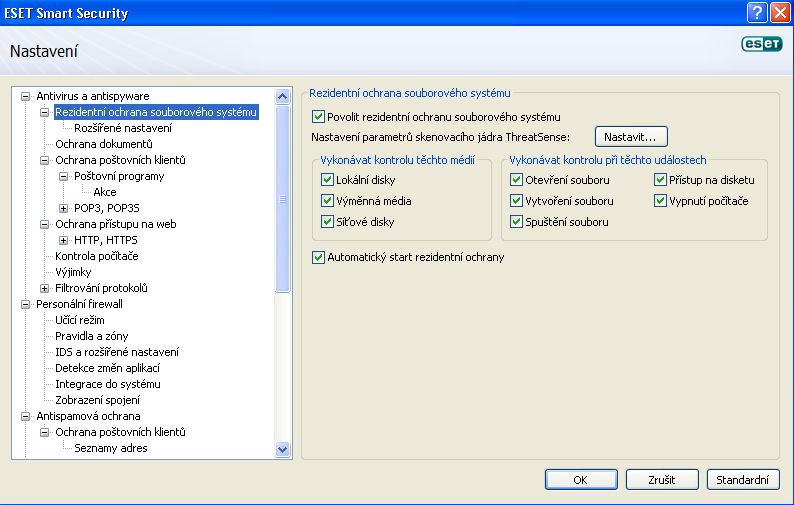Open the Nastavit... ThreatSense button

631,137
